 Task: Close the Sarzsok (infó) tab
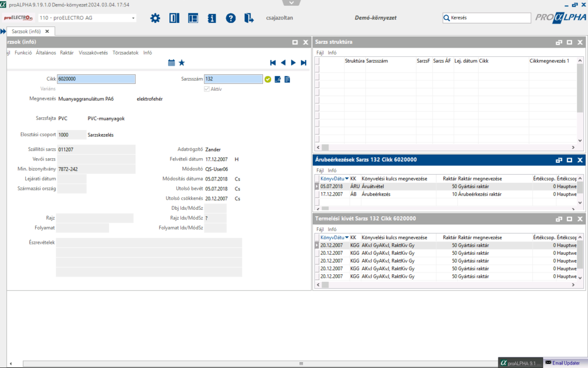point(48,31)
